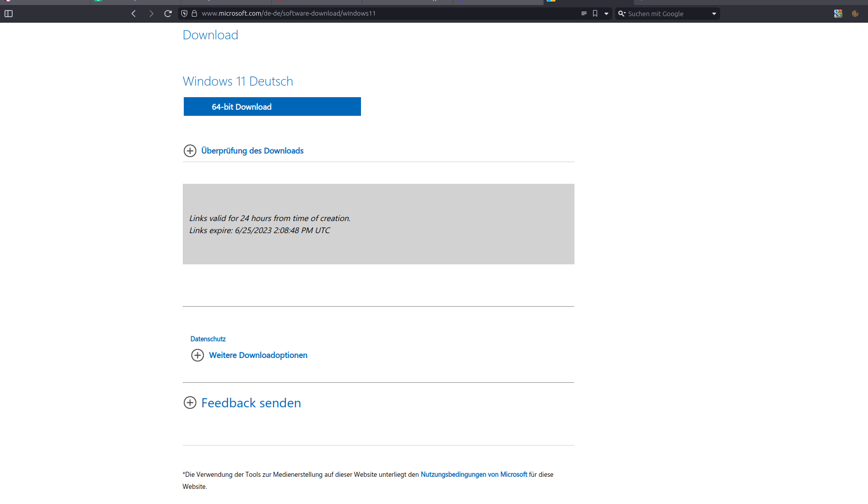The width and height of the screenshot is (868, 504).
Task: Start the 64-bit Download
Action: pos(272,107)
